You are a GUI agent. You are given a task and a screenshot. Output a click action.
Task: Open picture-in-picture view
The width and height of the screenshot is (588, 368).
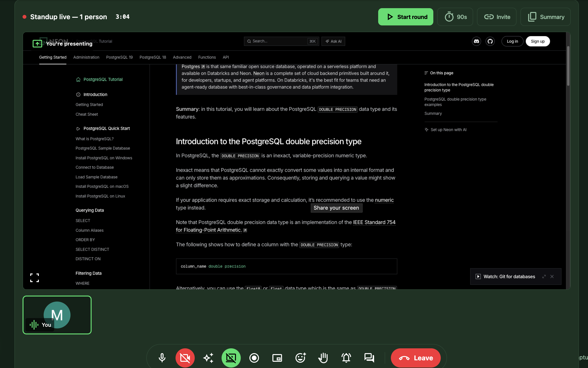(x=277, y=358)
